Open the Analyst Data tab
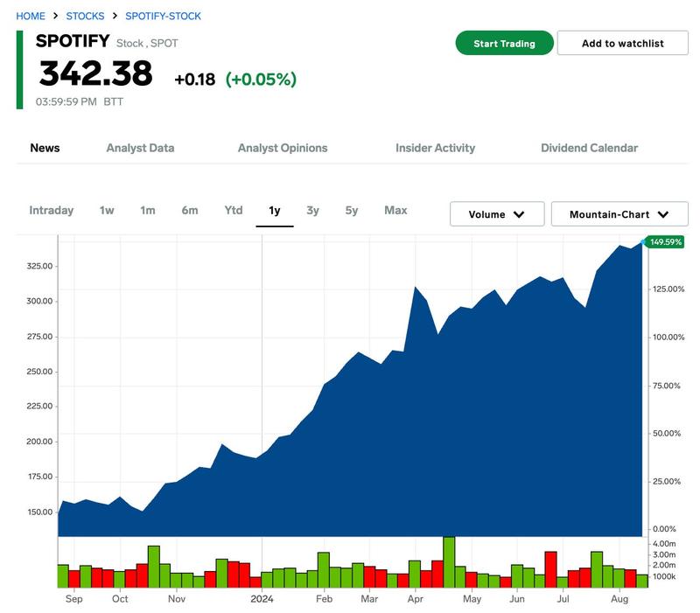 click(140, 148)
